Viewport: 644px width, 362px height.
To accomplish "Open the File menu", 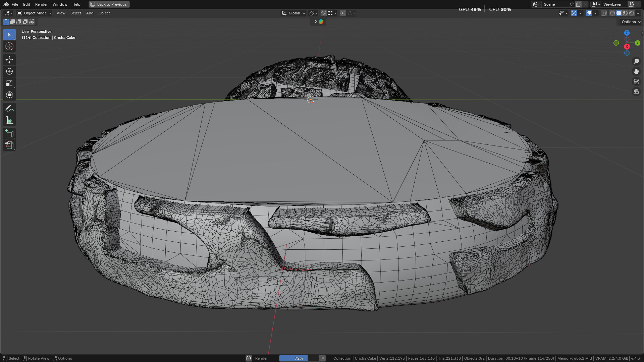I will tap(15, 4).
